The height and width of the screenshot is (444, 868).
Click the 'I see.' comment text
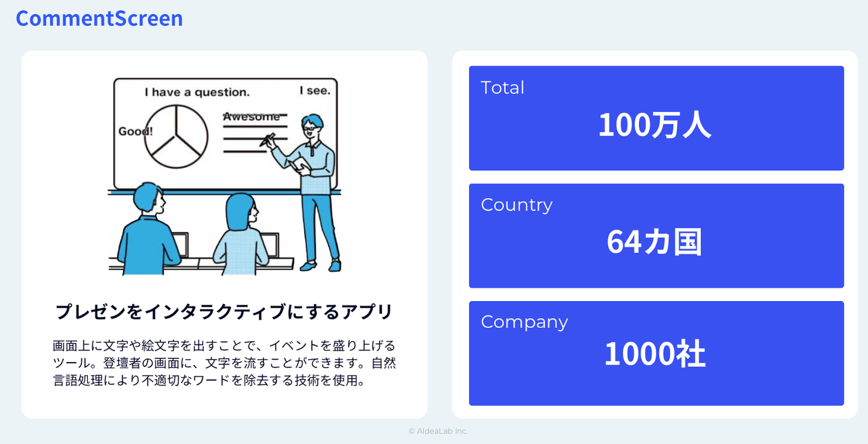click(x=315, y=90)
